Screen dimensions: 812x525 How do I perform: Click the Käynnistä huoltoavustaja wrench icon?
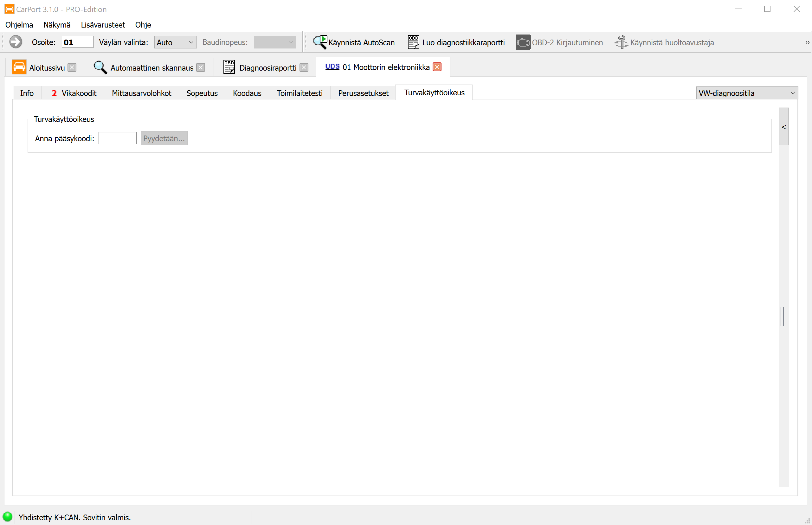(x=621, y=42)
